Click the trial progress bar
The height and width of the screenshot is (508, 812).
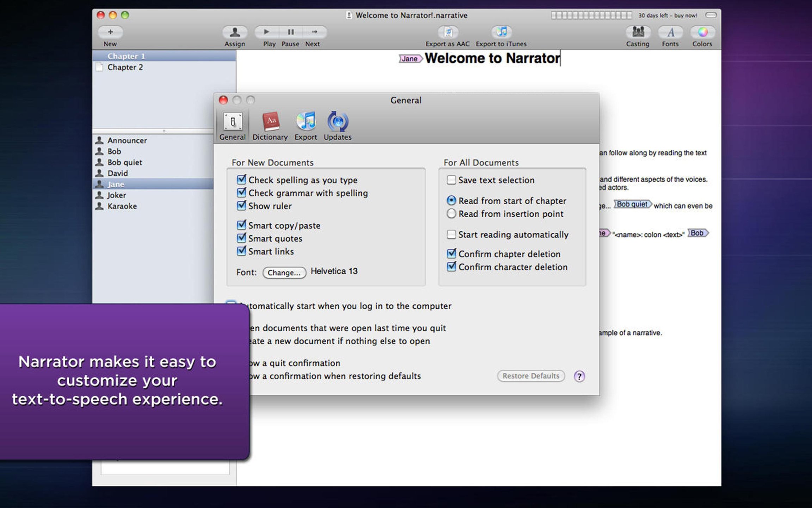tap(592, 15)
